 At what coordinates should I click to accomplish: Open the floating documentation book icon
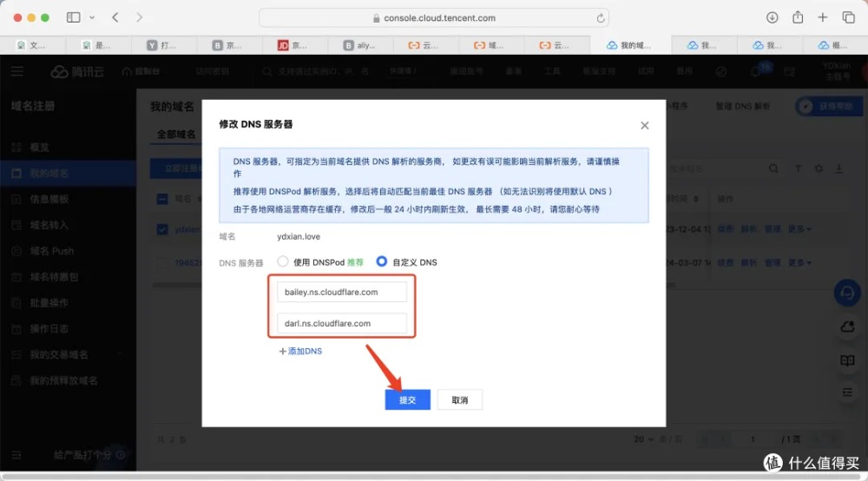coord(847,360)
